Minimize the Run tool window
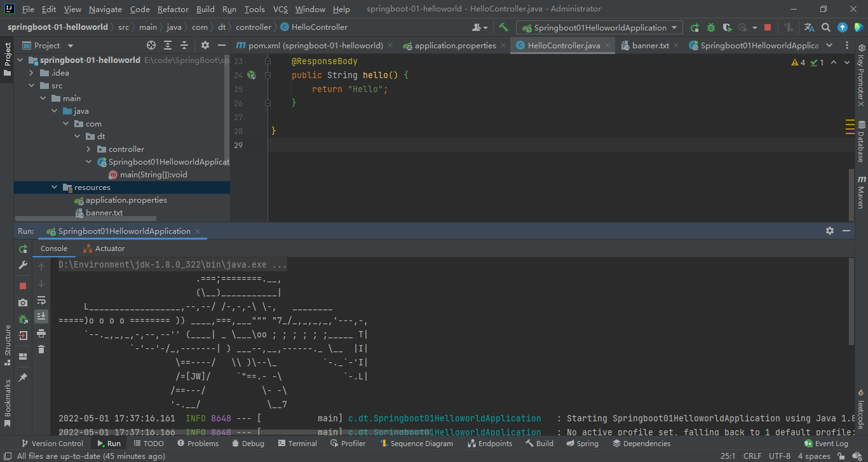The height and width of the screenshot is (462, 868). 846,231
